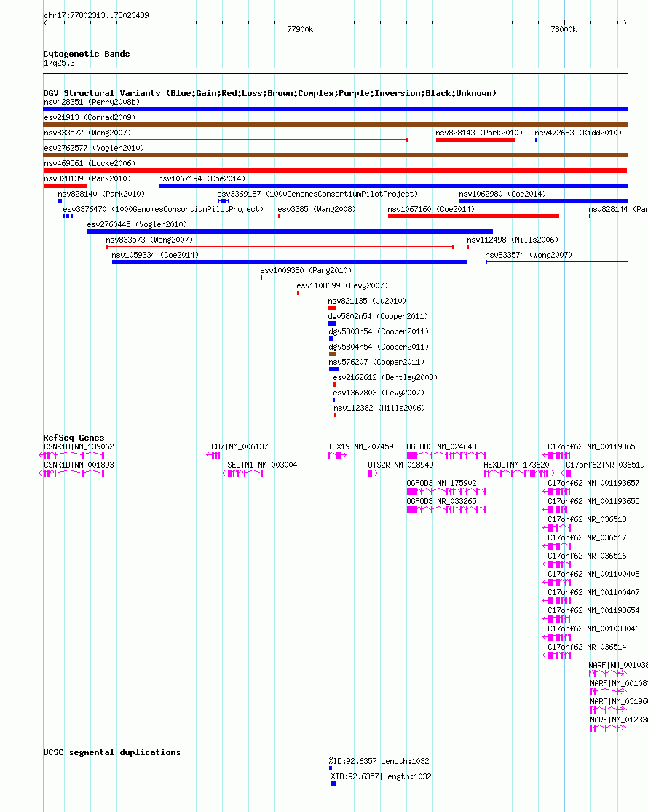Select the nsv1067160 (Coe2014) red bar
The width and height of the screenshot is (648, 812).
(473, 216)
